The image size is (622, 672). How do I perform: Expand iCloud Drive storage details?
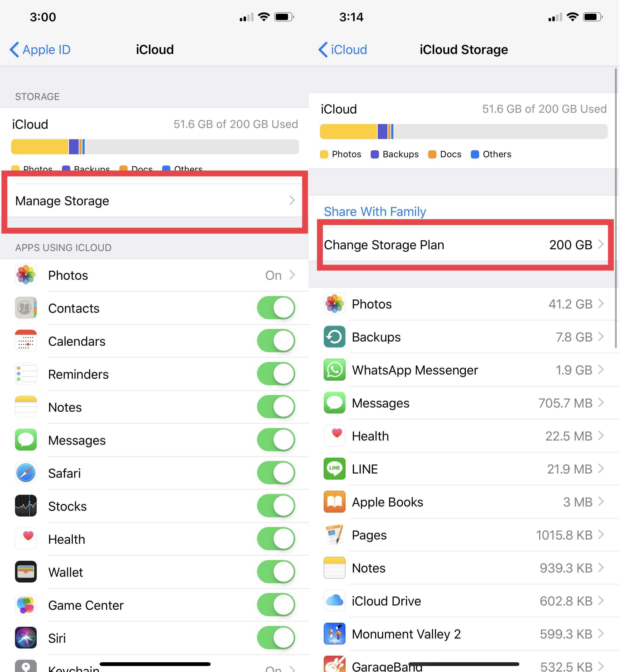click(467, 600)
